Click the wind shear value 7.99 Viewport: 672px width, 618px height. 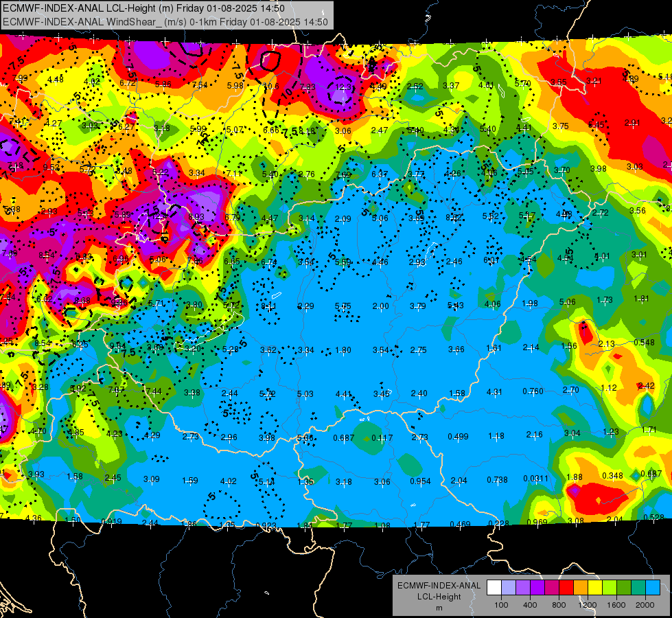point(20,78)
